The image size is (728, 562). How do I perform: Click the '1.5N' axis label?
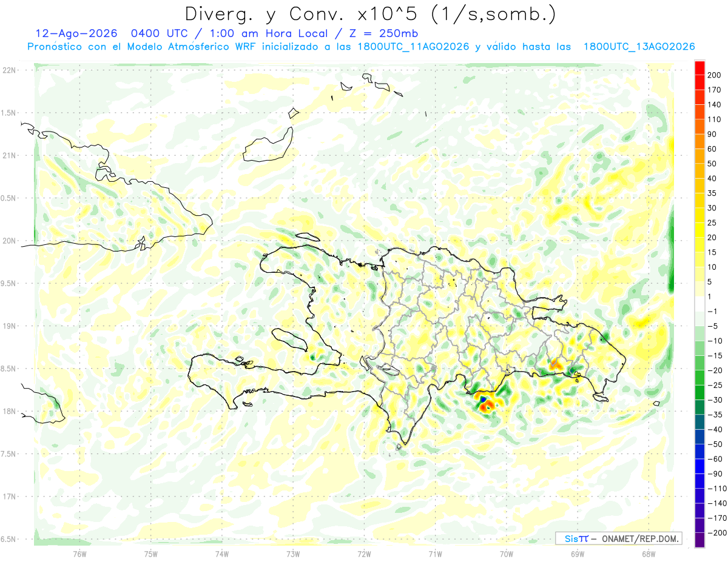tap(8, 113)
